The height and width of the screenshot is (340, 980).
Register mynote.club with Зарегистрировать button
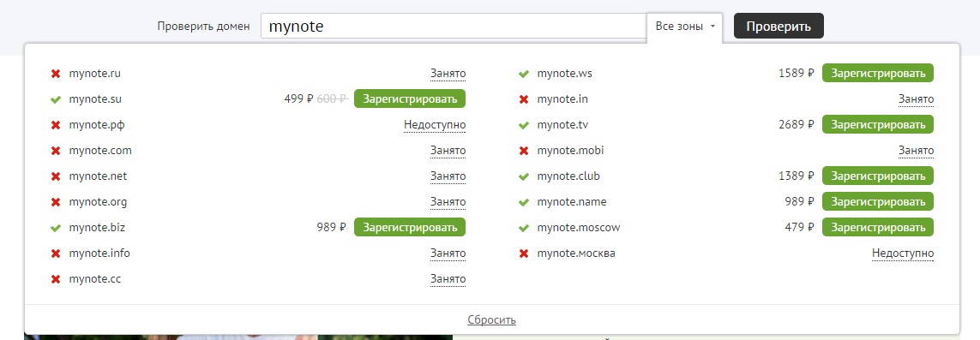tap(877, 176)
